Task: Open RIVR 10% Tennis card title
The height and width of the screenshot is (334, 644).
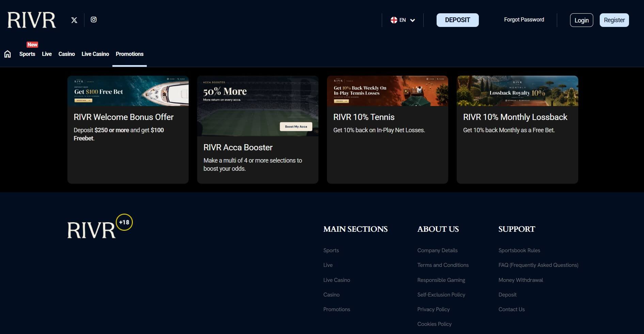Action: tap(364, 117)
